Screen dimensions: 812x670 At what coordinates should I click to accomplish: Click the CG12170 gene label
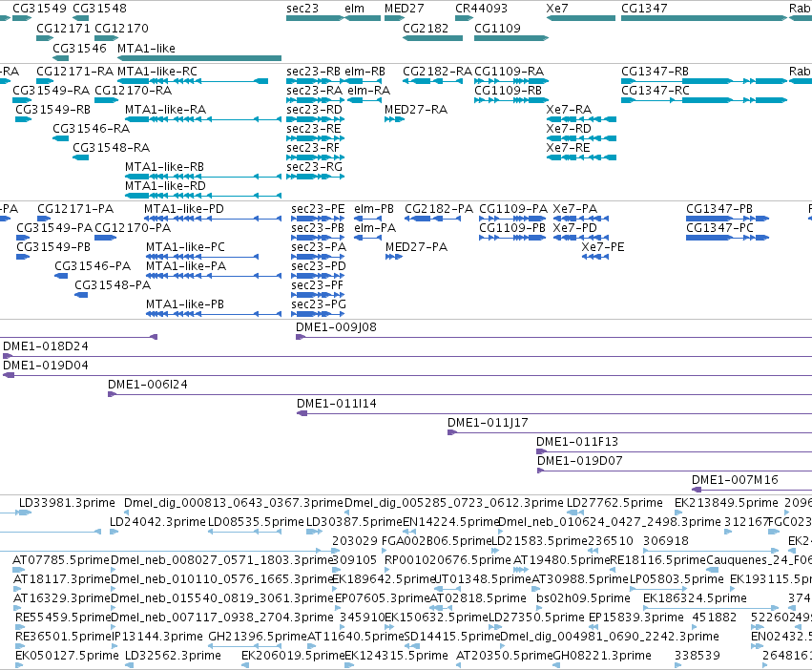[x=121, y=28]
